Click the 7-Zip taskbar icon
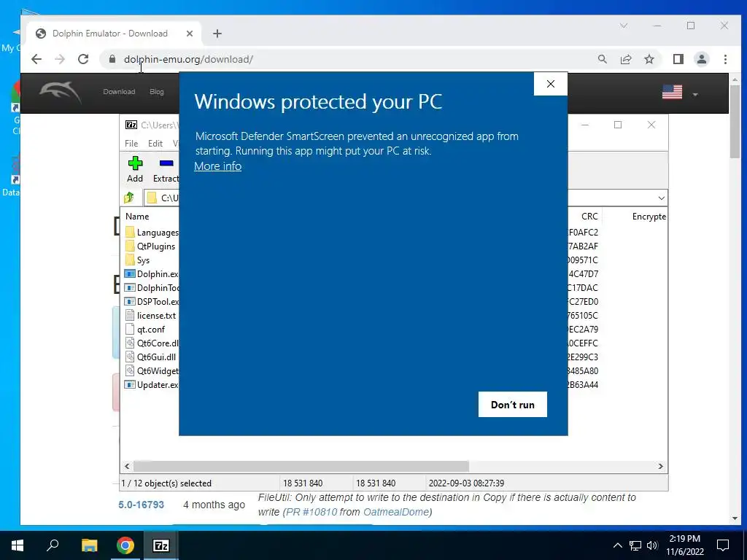This screenshot has width=747, height=560. pos(161,545)
